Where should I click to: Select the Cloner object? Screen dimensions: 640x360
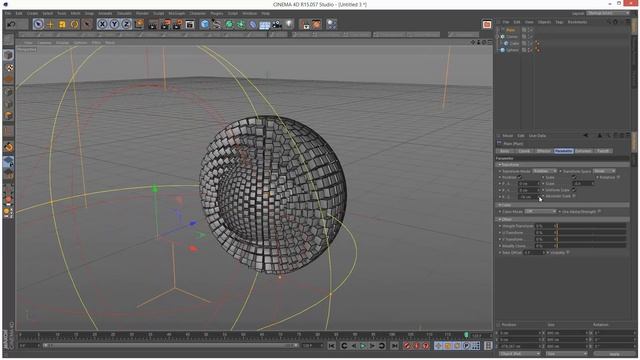click(512, 36)
